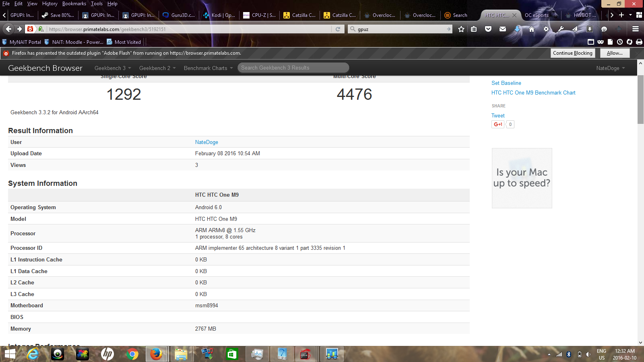List all tabs dropdown arrow

click(631, 15)
